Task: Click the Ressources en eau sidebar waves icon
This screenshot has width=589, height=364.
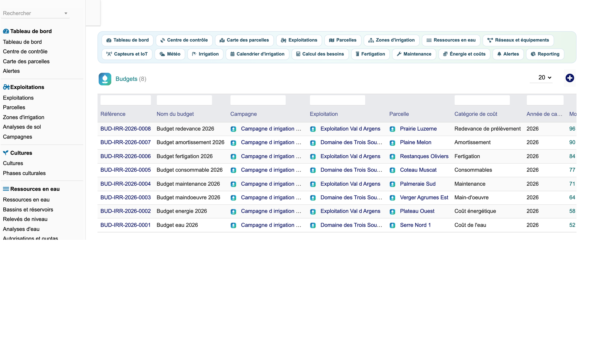Action: pos(6,189)
